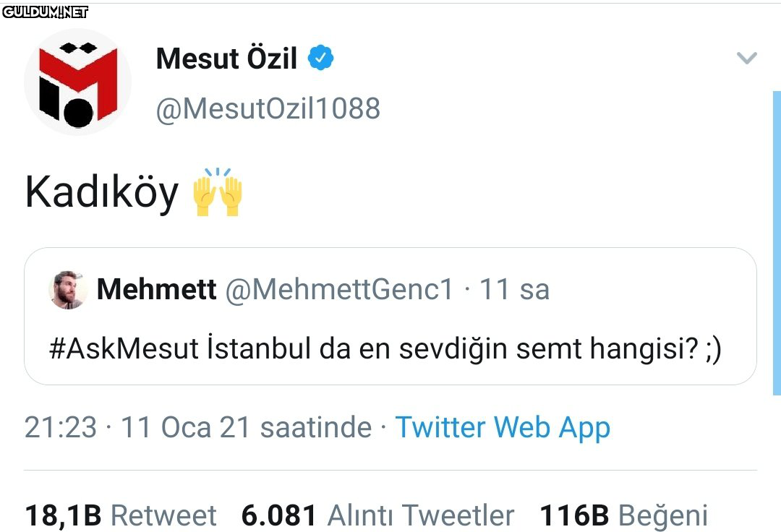Click the Mehmett name in quoted tweet
This screenshot has height=532, width=781.
pos(156,290)
